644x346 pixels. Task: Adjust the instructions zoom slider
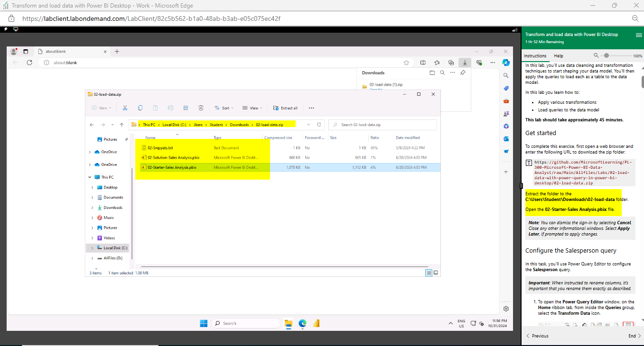click(x=606, y=56)
